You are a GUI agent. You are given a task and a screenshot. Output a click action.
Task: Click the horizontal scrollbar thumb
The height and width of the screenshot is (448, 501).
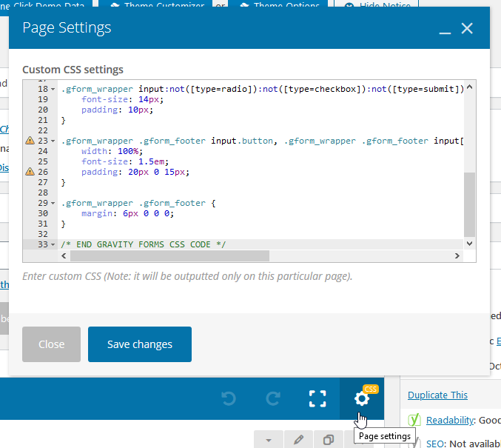169,255
